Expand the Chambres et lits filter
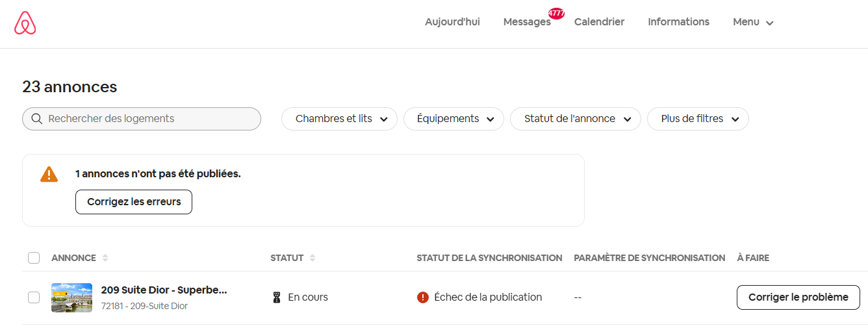This screenshot has width=868, height=326. 339,119
